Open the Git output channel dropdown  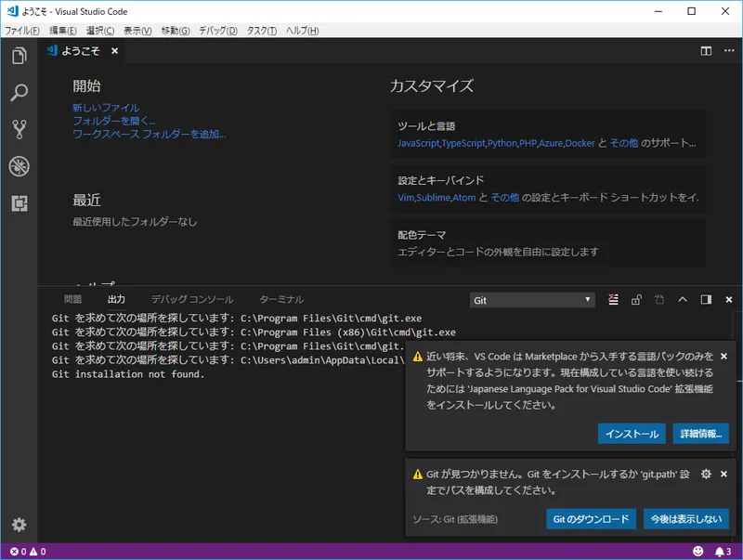[531, 299]
